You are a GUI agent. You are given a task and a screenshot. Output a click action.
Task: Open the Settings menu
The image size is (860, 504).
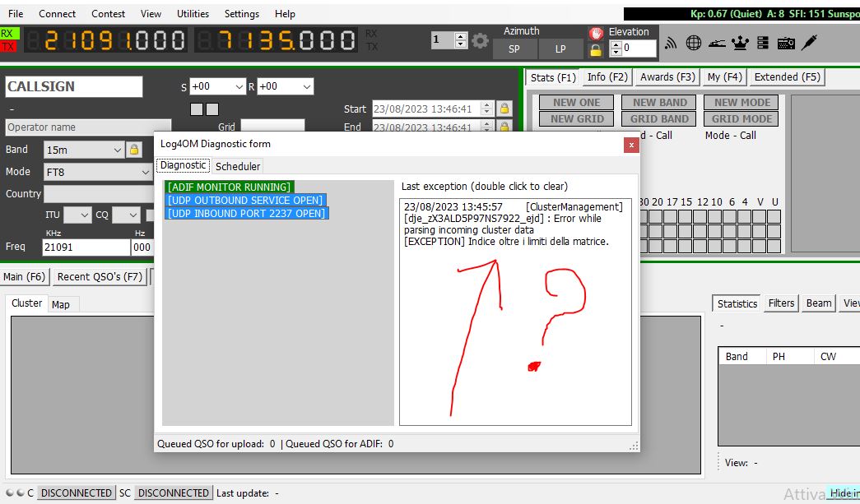[x=242, y=14]
